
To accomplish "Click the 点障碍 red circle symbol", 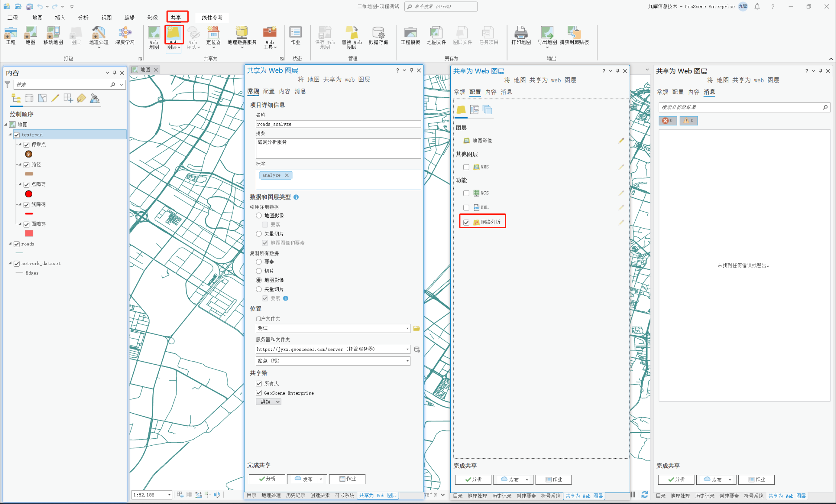I will pos(29,194).
